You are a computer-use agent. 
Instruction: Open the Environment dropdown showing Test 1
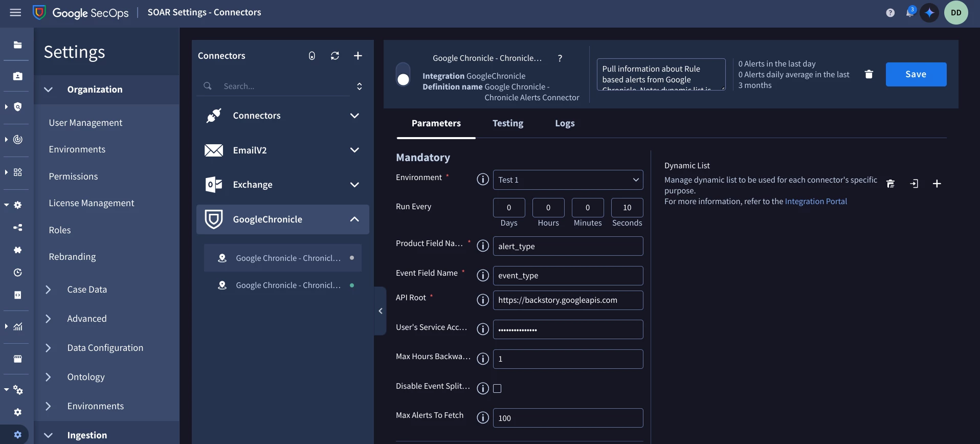(568, 180)
